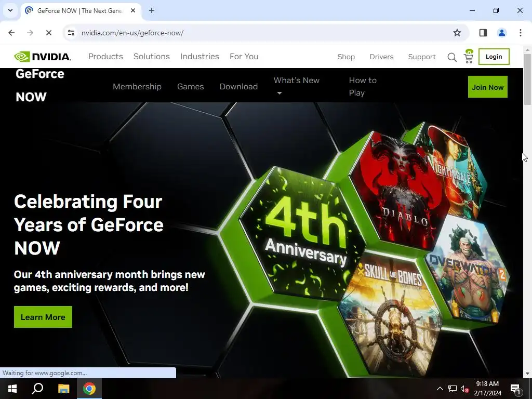The image size is (532, 399).
Task: Click Chrome icon in taskbar
Action: point(89,389)
